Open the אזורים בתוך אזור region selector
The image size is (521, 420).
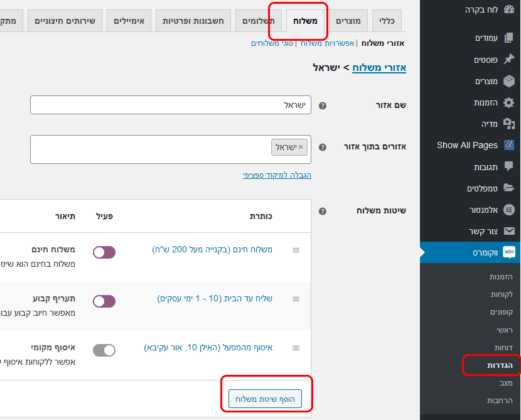coord(171,149)
